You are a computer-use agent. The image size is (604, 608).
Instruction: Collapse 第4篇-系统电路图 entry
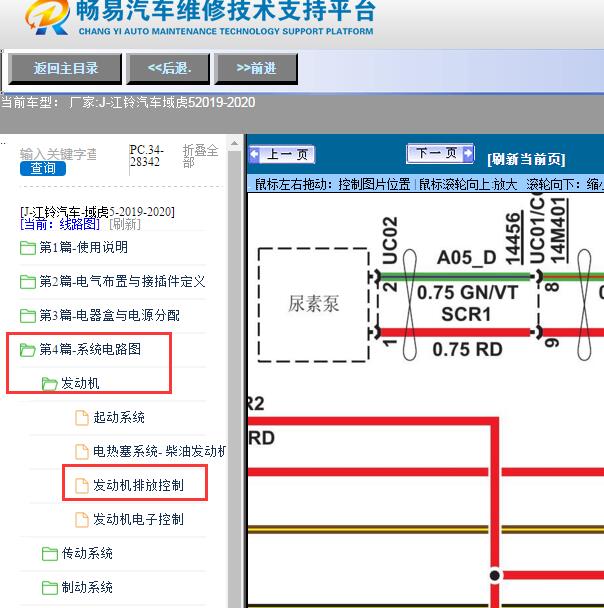pos(90,349)
